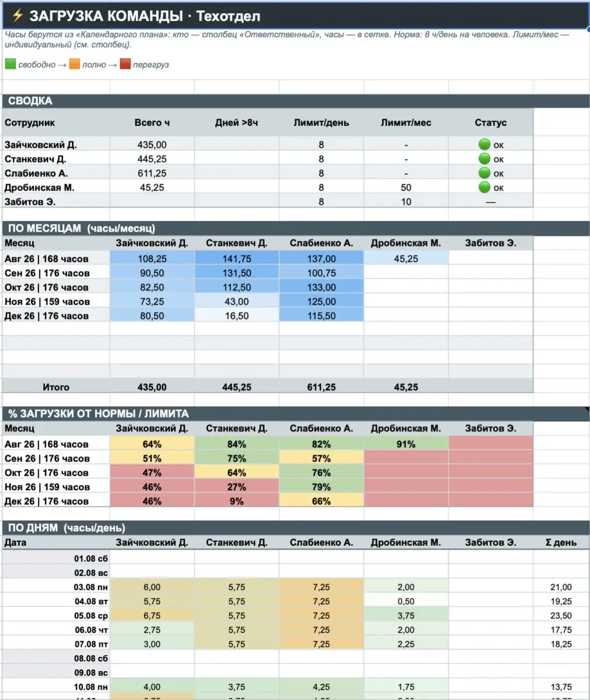
Task: Select the red 9% load cell
Action: point(237,500)
